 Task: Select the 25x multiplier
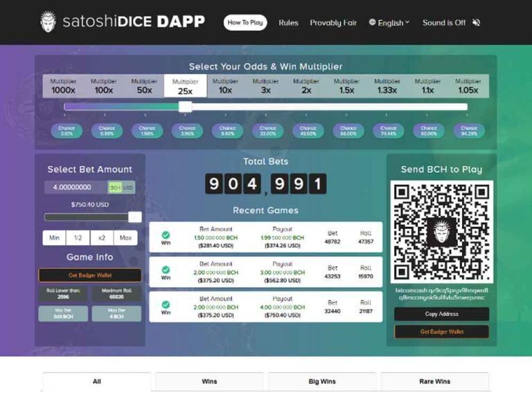185,86
